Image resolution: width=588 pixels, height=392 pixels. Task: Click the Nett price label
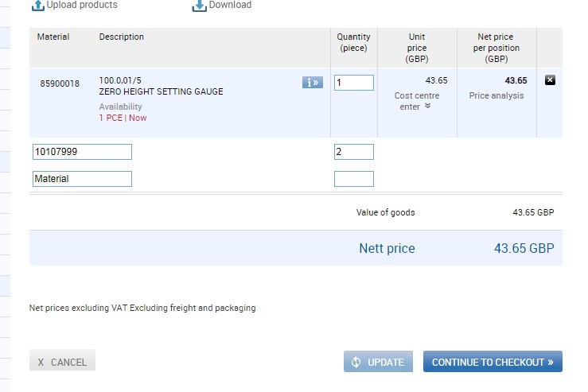click(x=387, y=248)
